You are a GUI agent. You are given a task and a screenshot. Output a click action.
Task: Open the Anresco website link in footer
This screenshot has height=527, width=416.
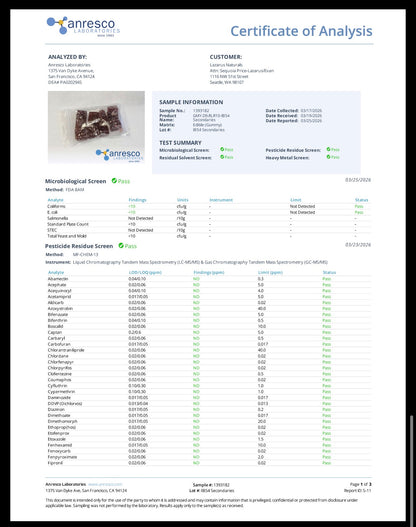(x=105, y=484)
